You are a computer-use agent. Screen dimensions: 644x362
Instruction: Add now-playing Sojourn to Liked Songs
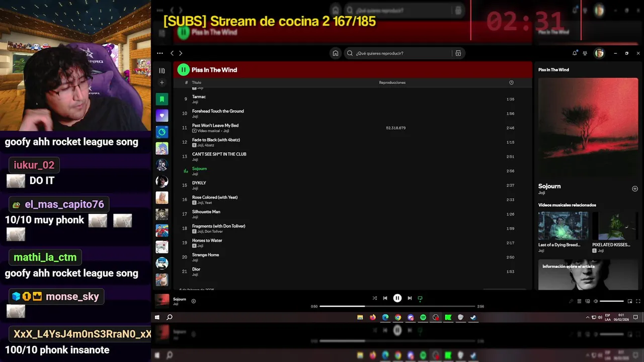[193, 301]
